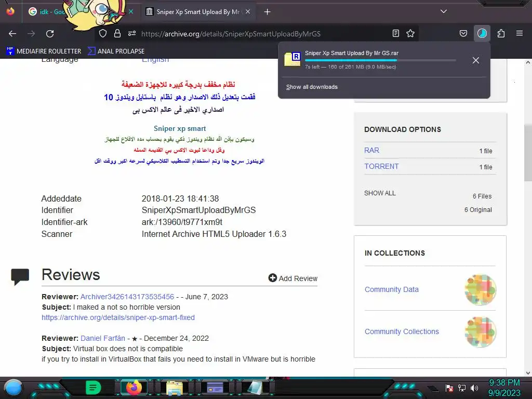The height and width of the screenshot is (399, 532).
Task: Save page to Pocket
Action: 463,33
